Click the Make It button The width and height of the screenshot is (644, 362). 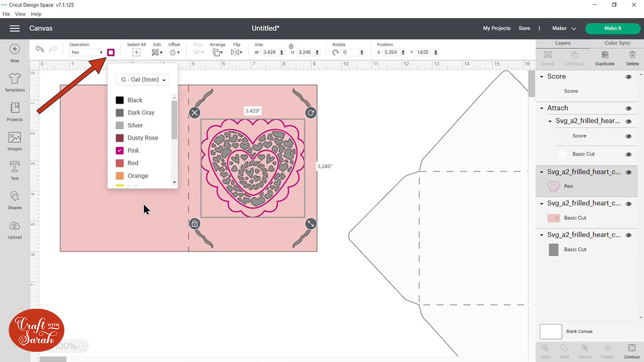point(612,28)
